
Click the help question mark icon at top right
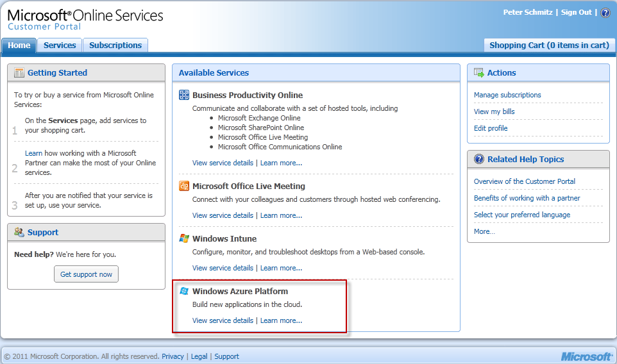click(605, 13)
